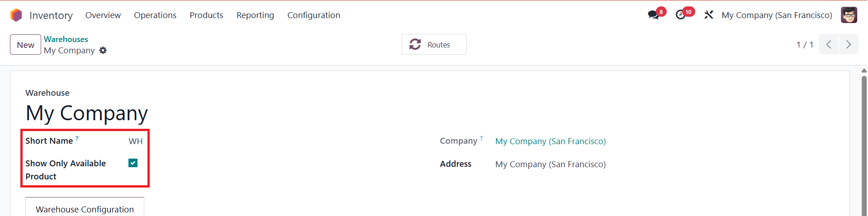
Task: Follow the Warehouses breadcrumb link
Action: [x=66, y=39]
